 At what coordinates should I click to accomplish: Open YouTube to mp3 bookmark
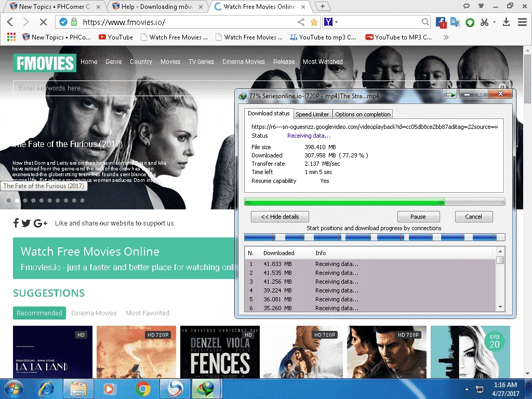(x=323, y=37)
